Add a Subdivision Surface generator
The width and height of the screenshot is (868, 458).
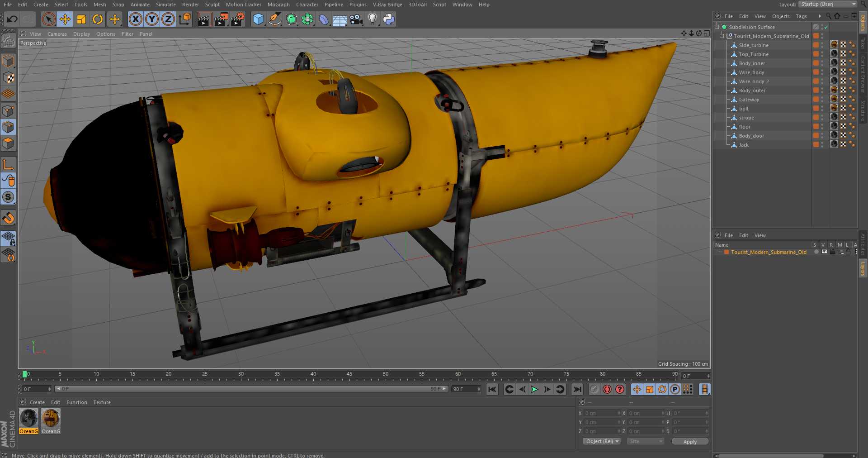point(291,19)
